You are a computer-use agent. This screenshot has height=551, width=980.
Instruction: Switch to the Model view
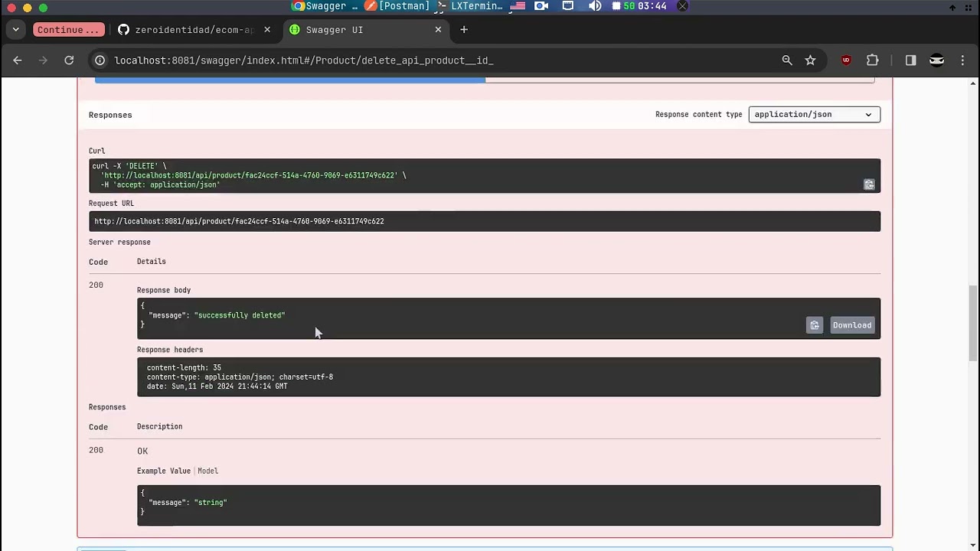(x=207, y=471)
